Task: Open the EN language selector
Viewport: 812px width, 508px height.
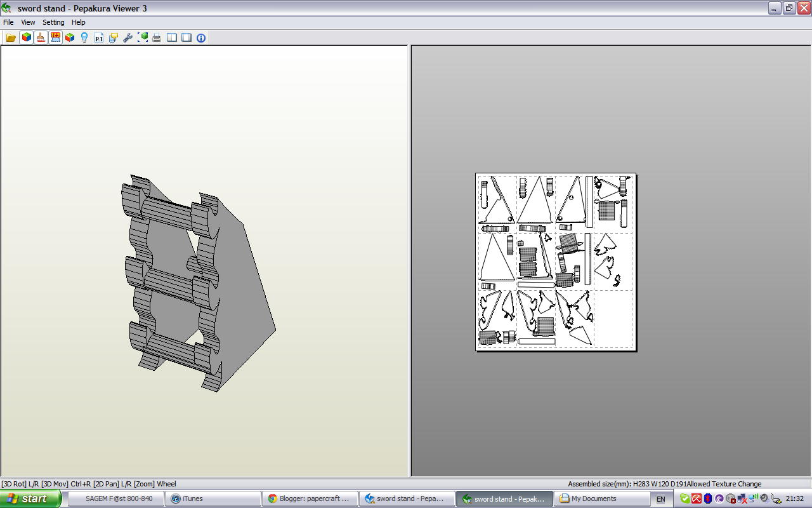Action: (x=660, y=499)
